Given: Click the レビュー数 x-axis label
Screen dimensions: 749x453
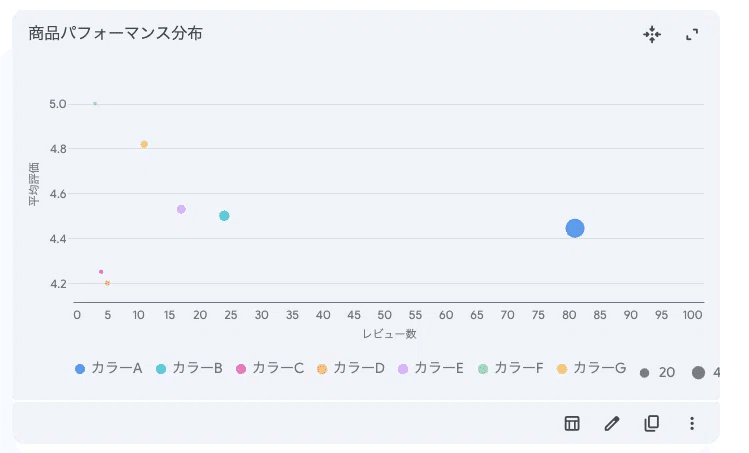Looking at the screenshot, I should 389,333.
